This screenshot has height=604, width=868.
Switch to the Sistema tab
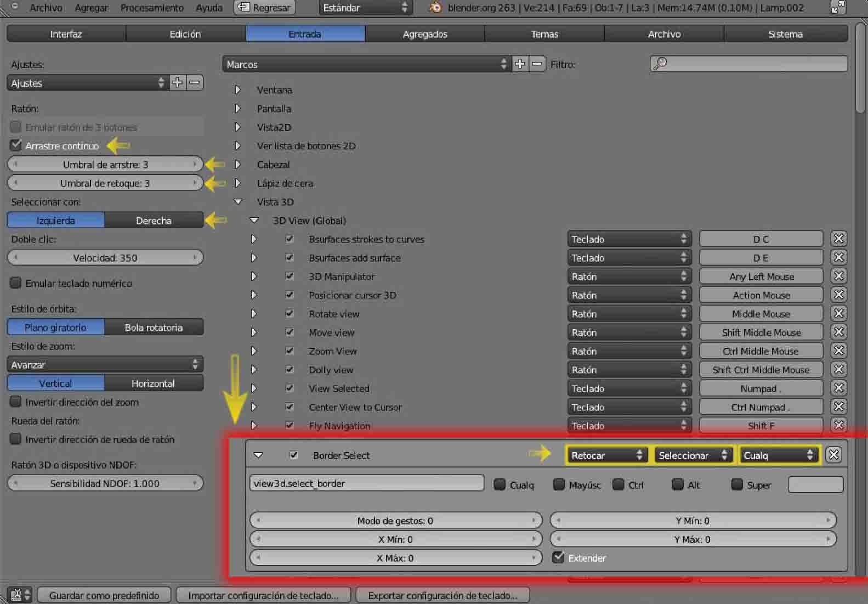(785, 34)
